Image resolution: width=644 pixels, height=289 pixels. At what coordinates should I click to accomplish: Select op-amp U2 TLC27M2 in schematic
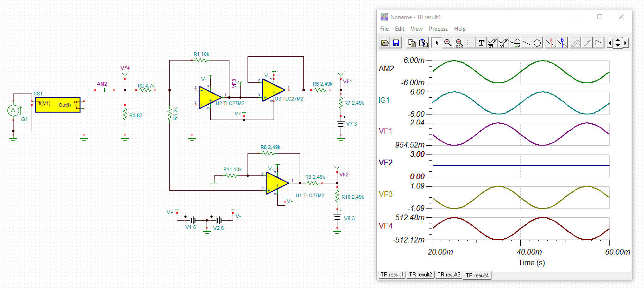(210, 97)
